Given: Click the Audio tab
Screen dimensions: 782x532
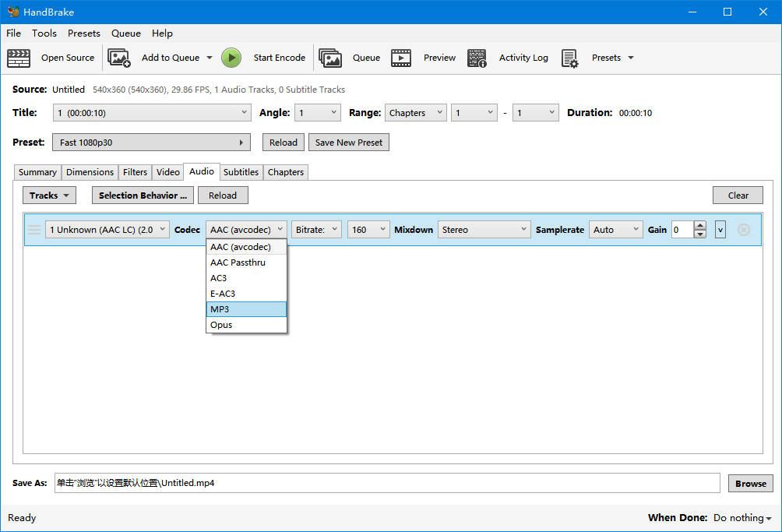Looking at the screenshot, I should click(x=202, y=171).
